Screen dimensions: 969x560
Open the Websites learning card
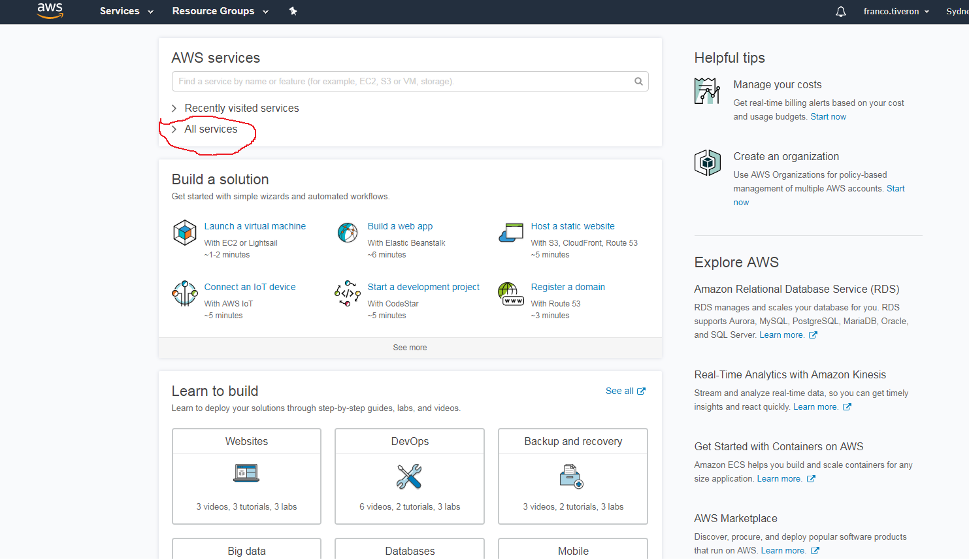pyautogui.click(x=246, y=476)
